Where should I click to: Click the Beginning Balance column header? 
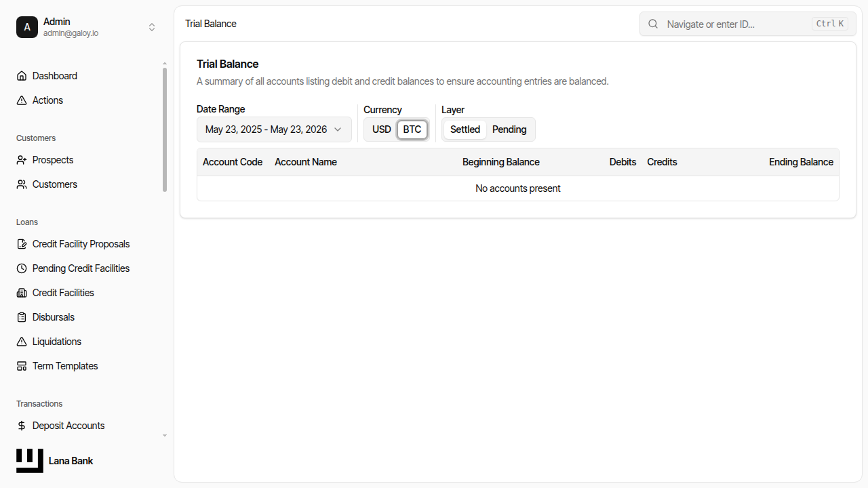[501, 162]
